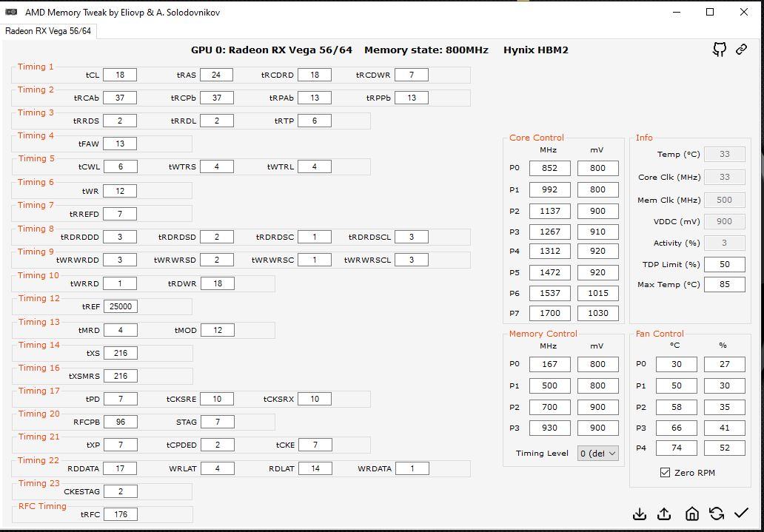Maximize the AMD Memory Tweak window
Image resolution: width=764 pixels, height=532 pixels.
(710, 12)
